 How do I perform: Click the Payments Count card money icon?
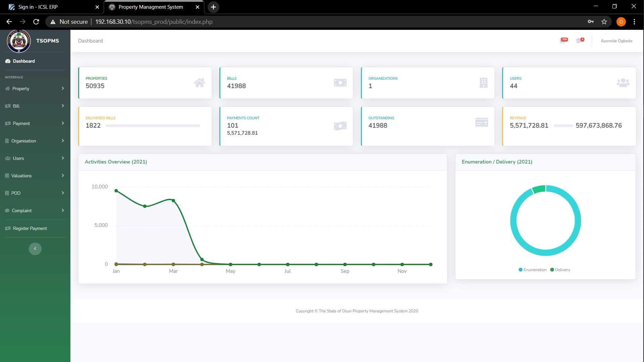(340, 126)
